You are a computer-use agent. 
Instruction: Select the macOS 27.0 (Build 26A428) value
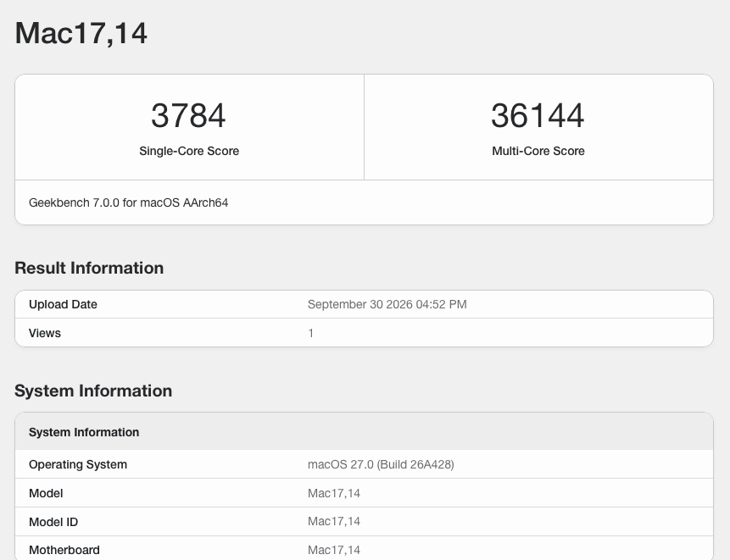click(x=381, y=464)
